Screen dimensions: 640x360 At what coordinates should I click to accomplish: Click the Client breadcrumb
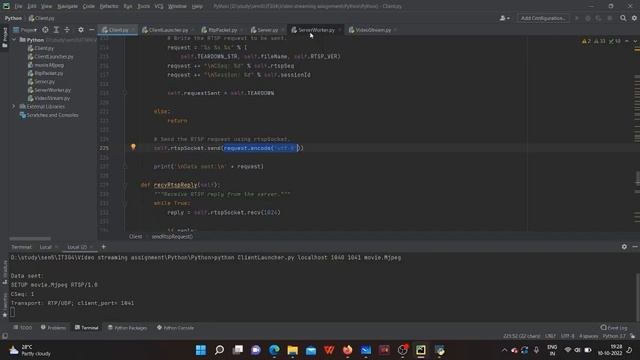136,236
